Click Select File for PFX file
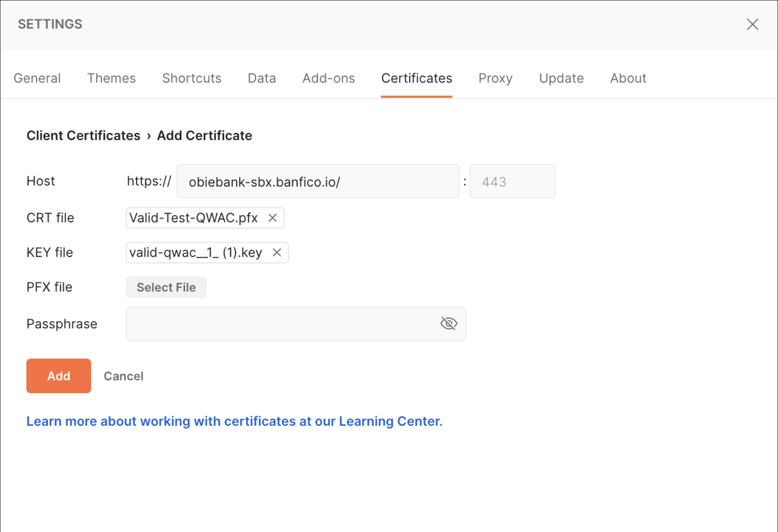 click(x=166, y=287)
